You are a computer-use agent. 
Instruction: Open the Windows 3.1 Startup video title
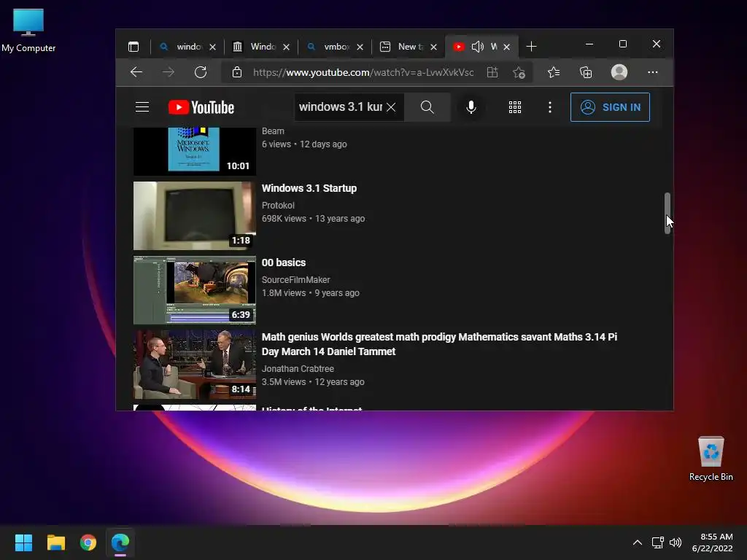tap(309, 188)
